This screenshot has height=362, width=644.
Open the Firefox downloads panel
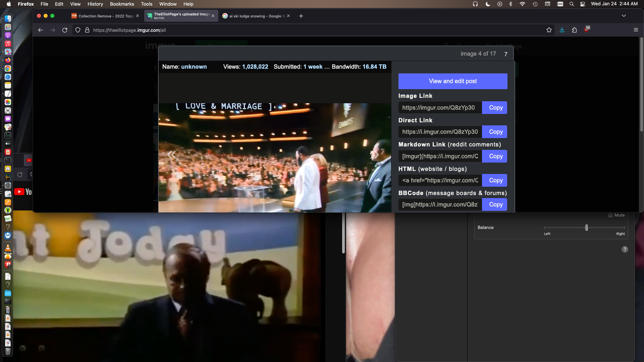(562, 30)
